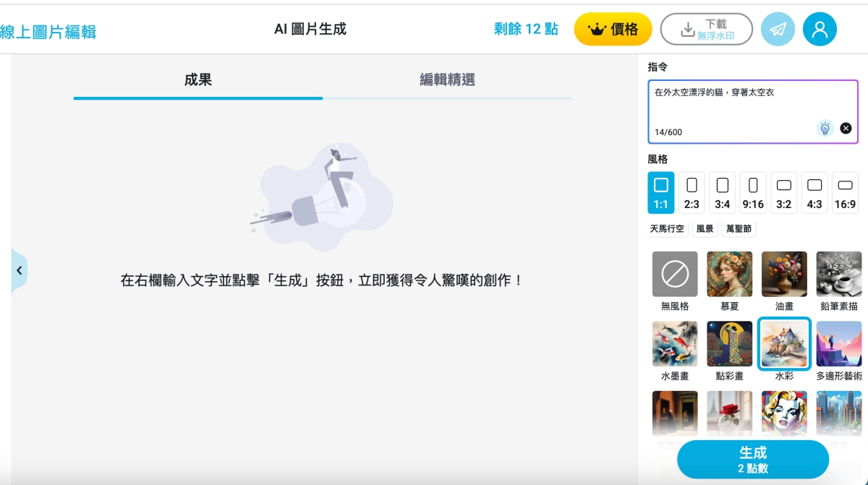Click the 生成 2 點數 button
Viewport: 868px width, 485px height.
click(x=753, y=460)
